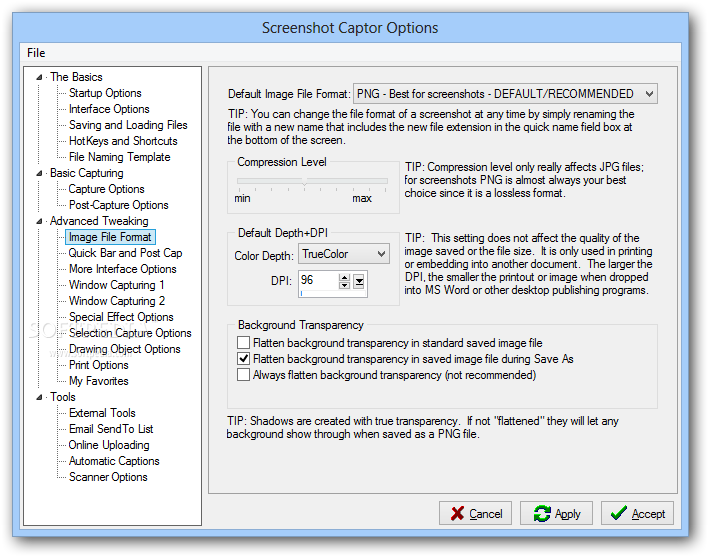709x557 pixels.
Task: Select Email SendTo List
Action: click(111, 429)
